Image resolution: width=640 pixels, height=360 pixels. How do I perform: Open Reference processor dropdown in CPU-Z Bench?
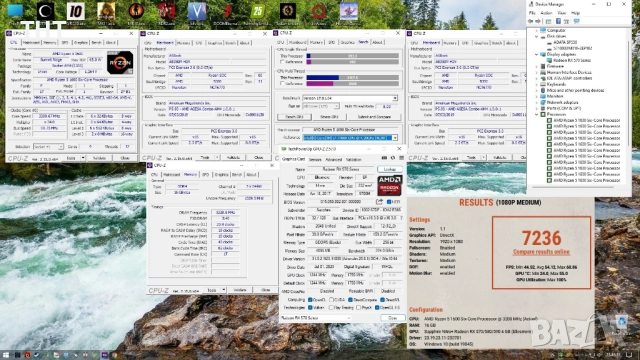coord(395,138)
